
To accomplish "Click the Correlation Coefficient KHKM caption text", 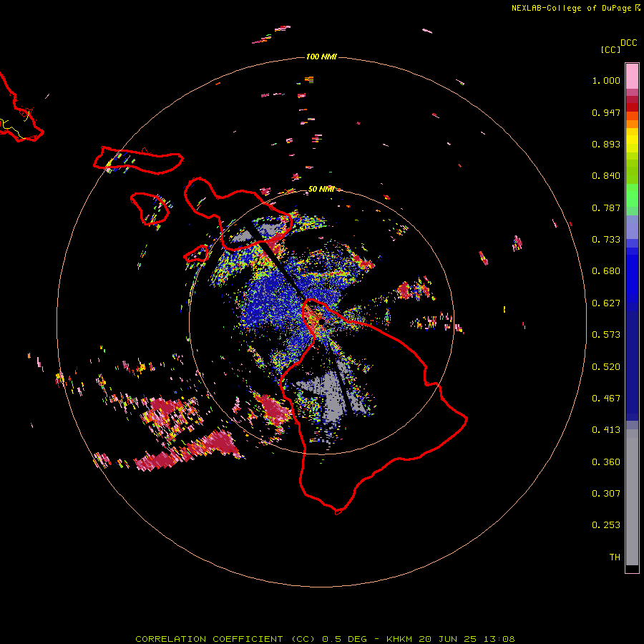I will tap(325, 639).
